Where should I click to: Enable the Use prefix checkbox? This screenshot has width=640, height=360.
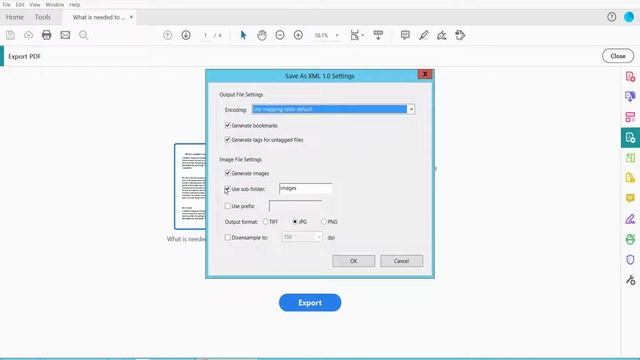pyautogui.click(x=228, y=206)
